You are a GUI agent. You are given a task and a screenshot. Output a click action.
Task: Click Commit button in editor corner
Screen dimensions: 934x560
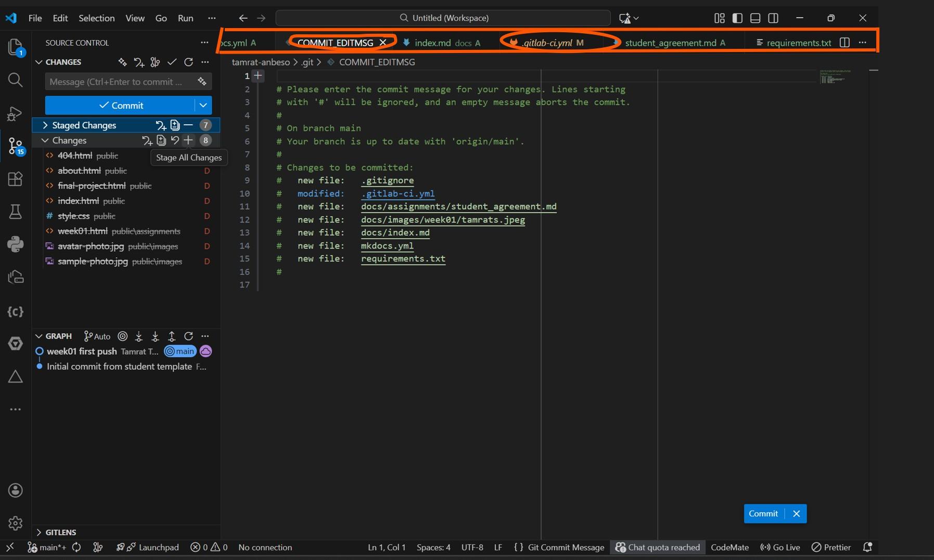point(763,513)
